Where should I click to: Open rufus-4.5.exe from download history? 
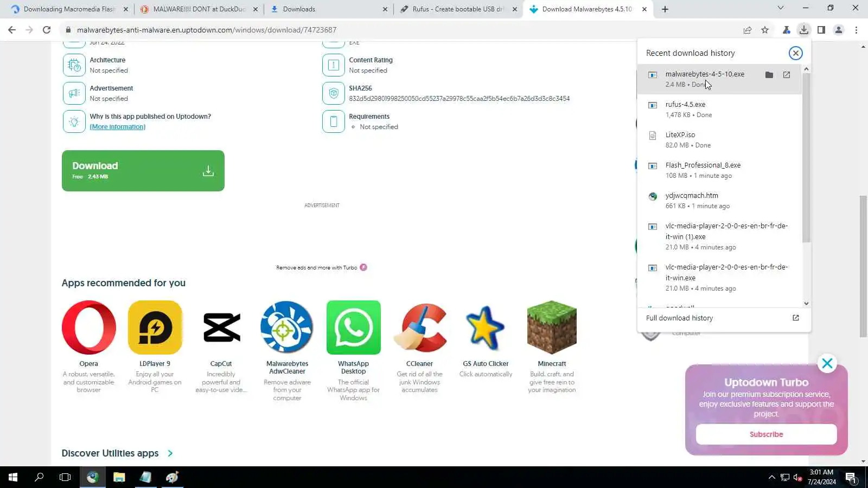click(719, 110)
